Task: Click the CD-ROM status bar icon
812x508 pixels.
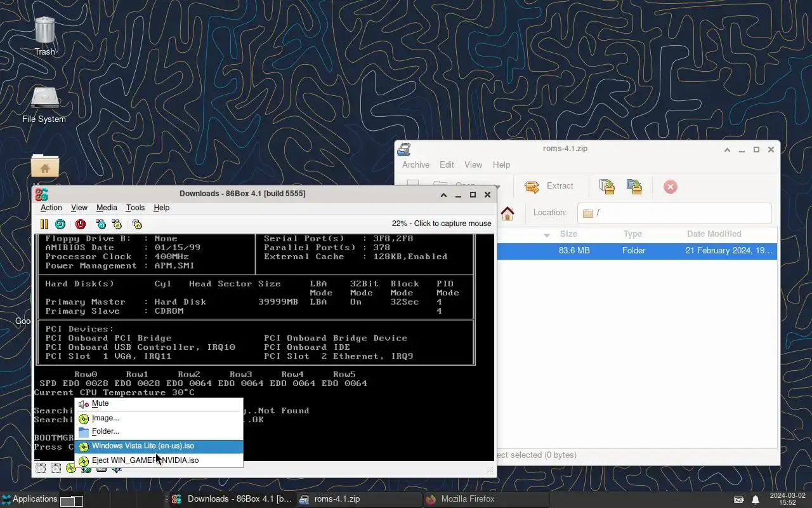Action: click(x=70, y=469)
